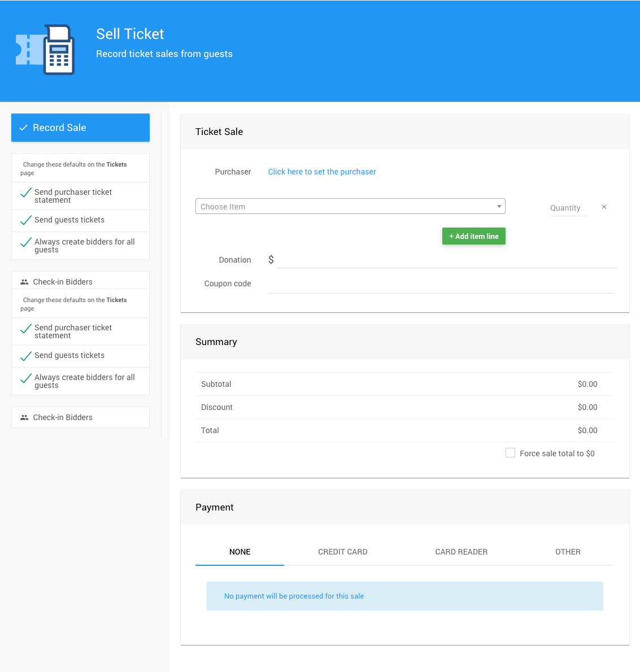
Task: Click here to set the purchaser link
Action: pyautogui.click(x=322, y=172)
